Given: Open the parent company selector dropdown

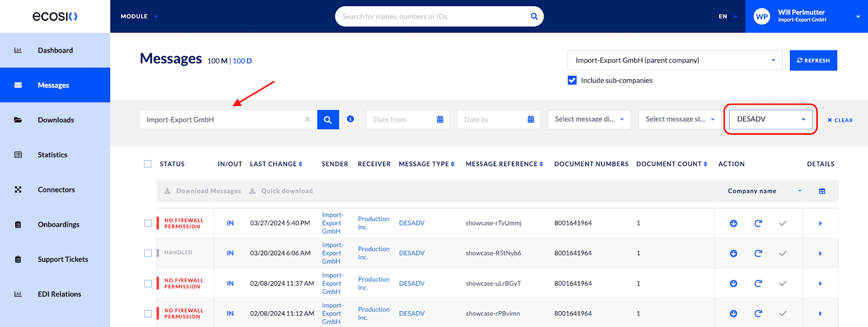Looking at the screenshot, I should 674,60.
